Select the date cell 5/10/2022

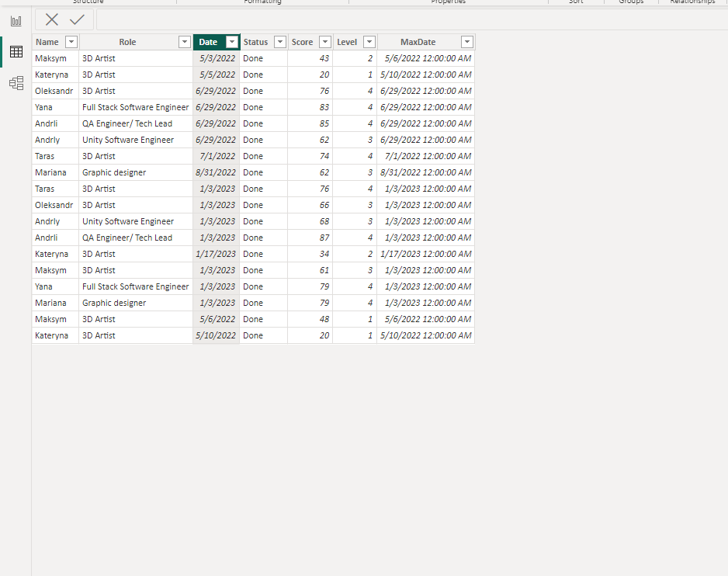217,335
